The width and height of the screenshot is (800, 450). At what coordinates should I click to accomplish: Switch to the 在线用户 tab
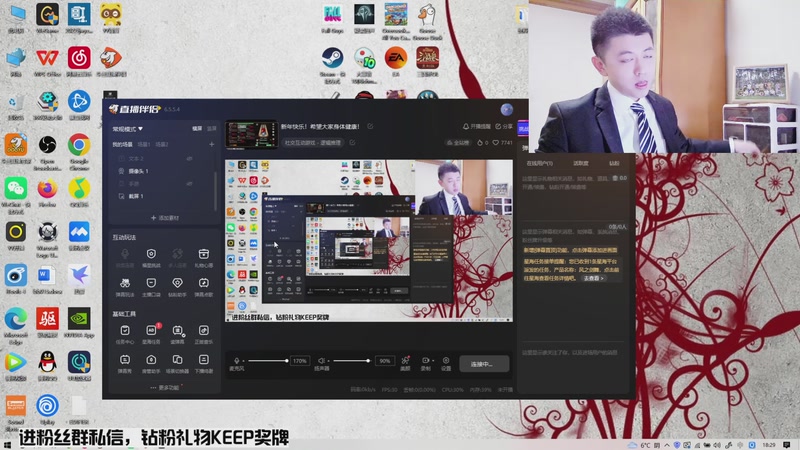539,163
